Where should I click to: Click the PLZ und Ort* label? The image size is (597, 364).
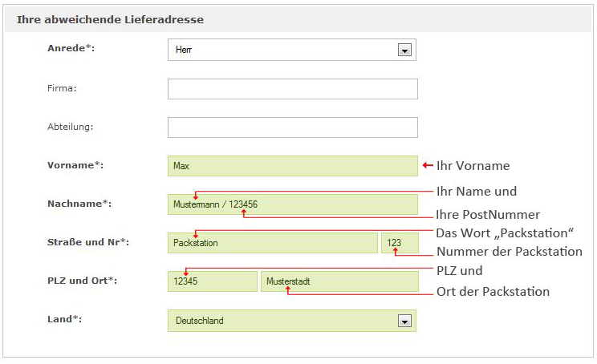(82, 281)
